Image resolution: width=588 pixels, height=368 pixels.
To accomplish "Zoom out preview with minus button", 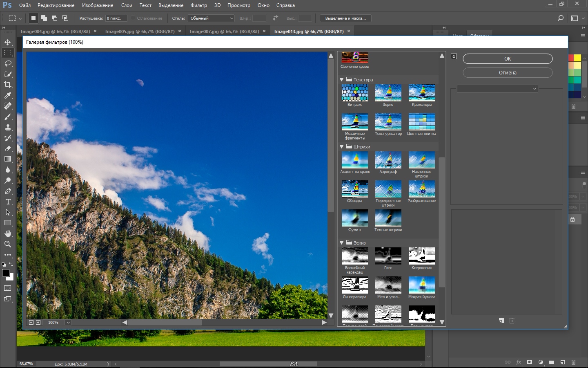I will pyautogui.click(x=31, y=323).
